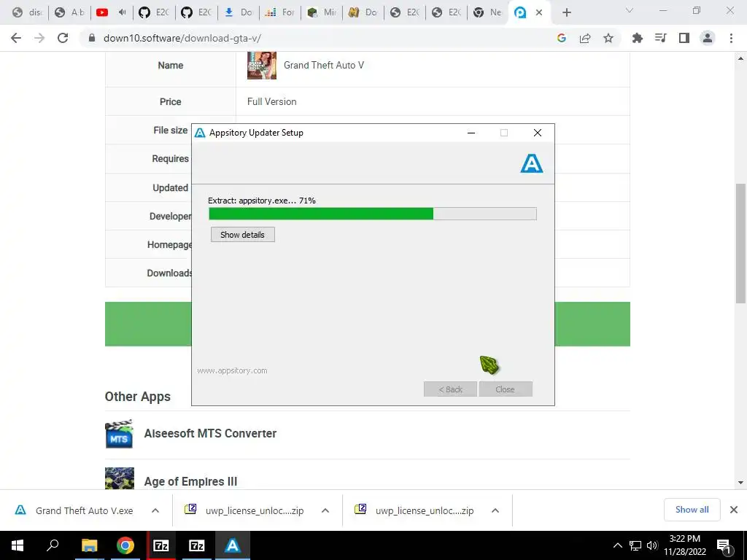
Task: Click the Appsitory taskbar icon
Action: 233,545
